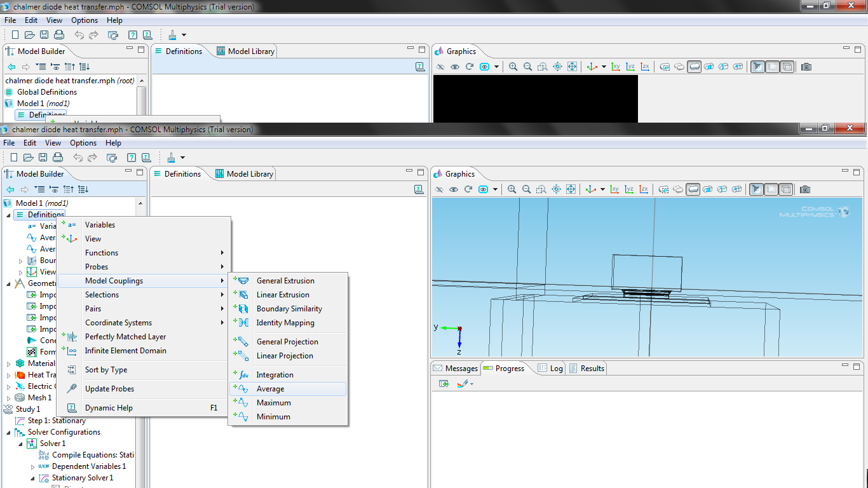Open view-hiding dropdown arrow in front Graphics toolbar
Viewport: 868px width, 488px height.
tap(495, 189)
